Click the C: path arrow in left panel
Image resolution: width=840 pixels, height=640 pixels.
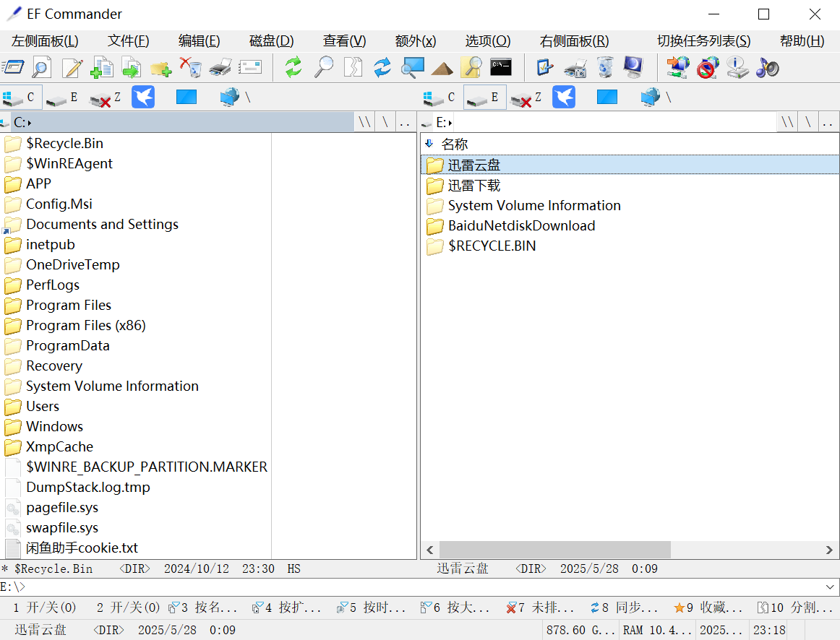30,123
